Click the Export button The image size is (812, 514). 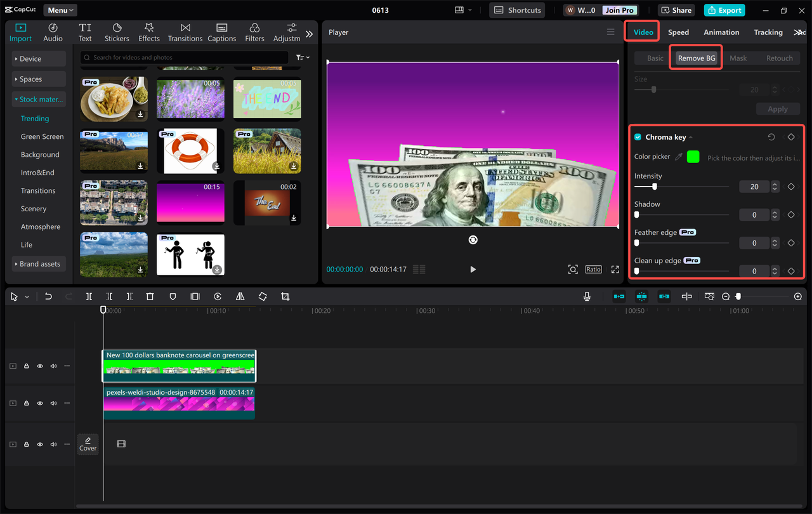724,10
